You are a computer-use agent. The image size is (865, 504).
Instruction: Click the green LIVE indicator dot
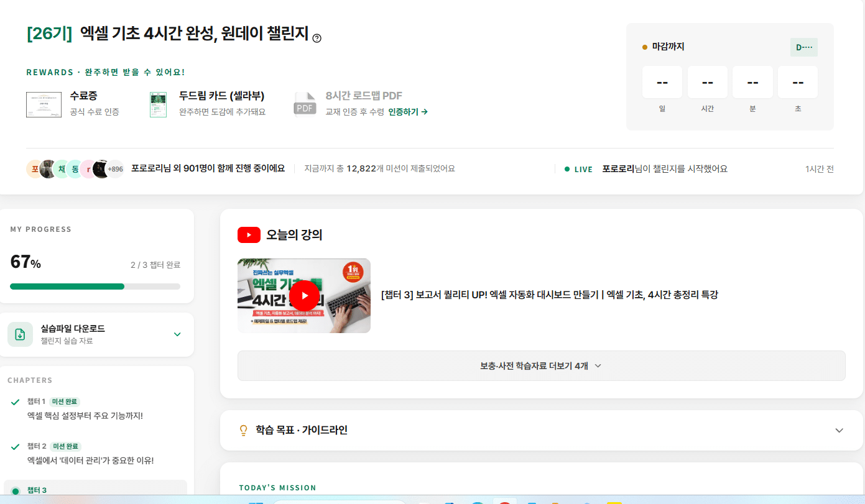(567, 169)
